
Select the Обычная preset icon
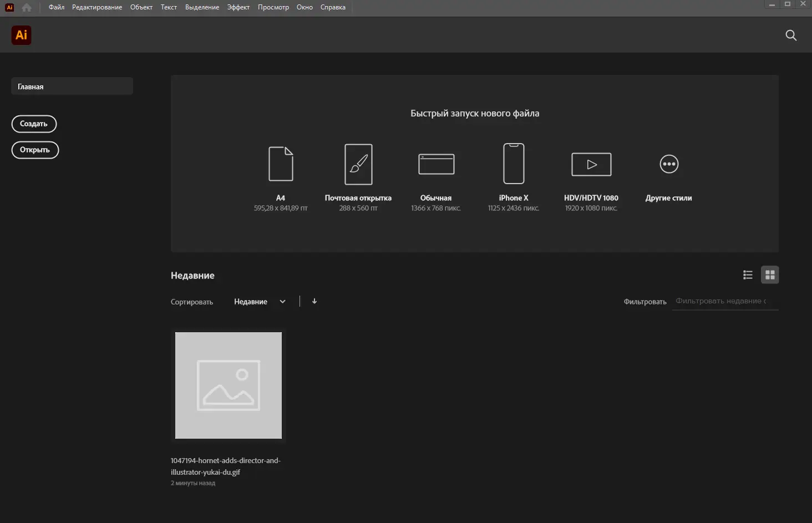click(x=436, y=164)
